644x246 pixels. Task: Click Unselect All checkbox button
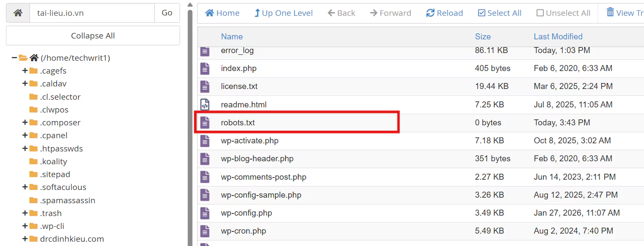pos(563,13)
